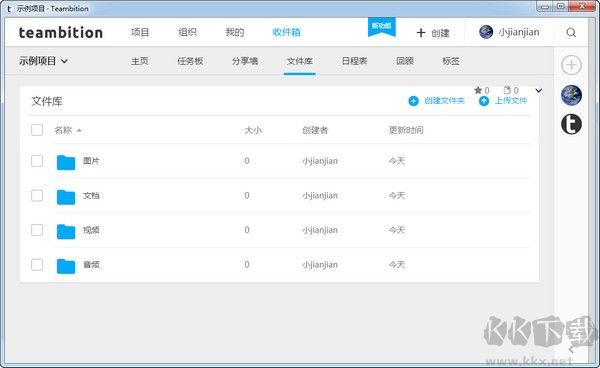600x368 pixels.
Task: Select the black t logo in the sidebar
Action: pos(571,124)
